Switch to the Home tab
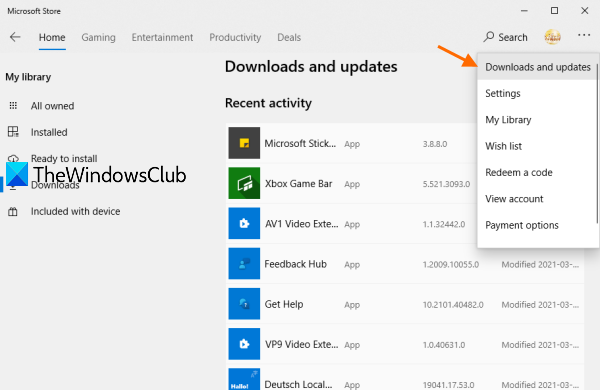The height and width of the screenshot is (390, 600). tap(52, 38)
